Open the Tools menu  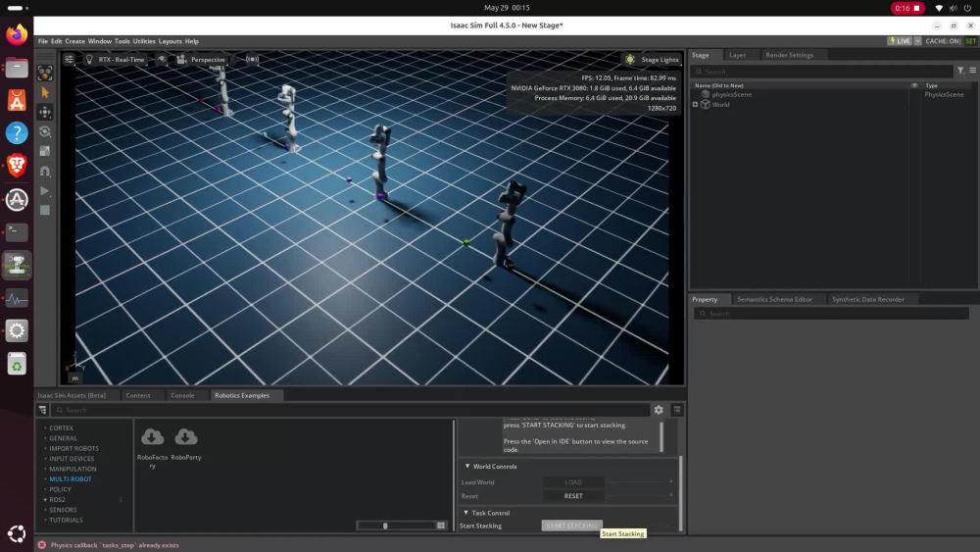click(x=122, y=41)
